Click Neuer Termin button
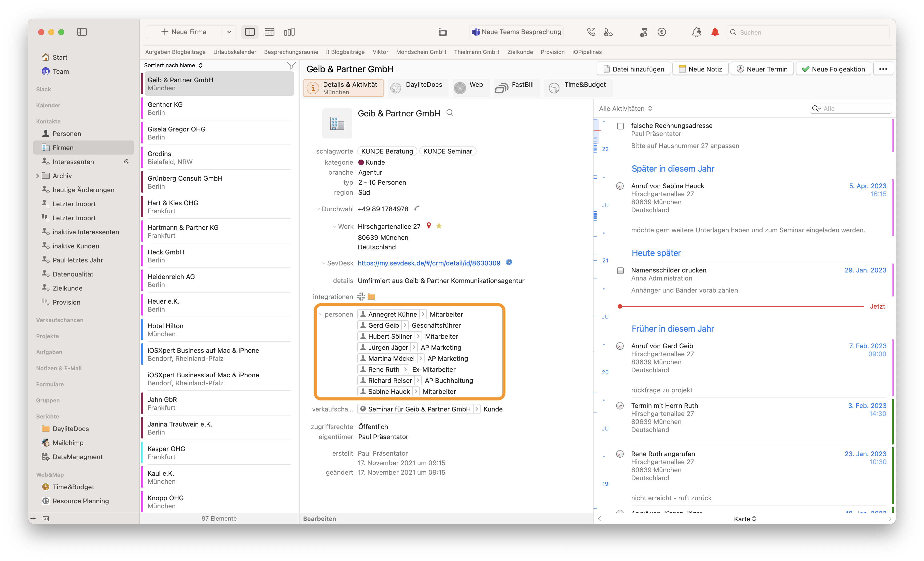The width and height of the screenshot is (924, 561). click(762, 69)
